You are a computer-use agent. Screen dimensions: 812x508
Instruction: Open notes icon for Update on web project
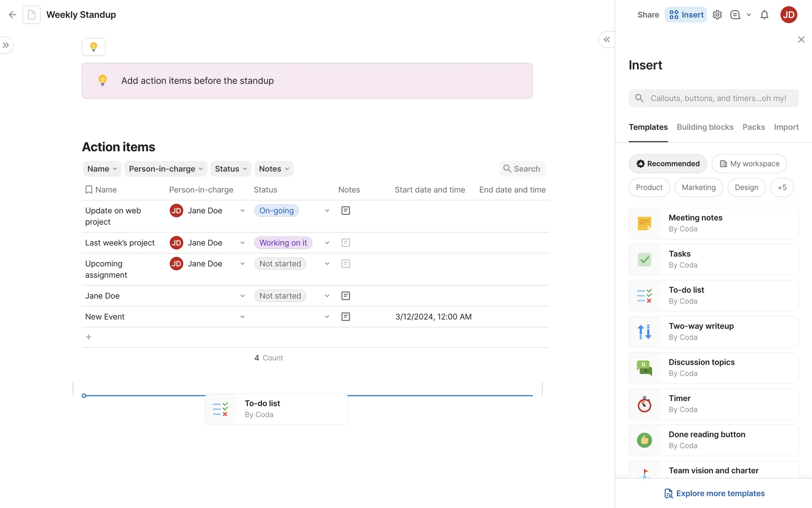[x=346, y=210]
